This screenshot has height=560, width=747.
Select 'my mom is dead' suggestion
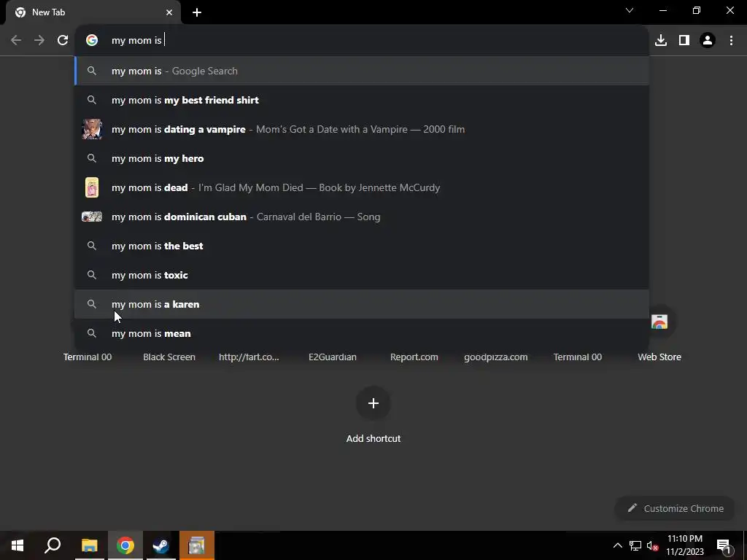(x=362, y=187)
